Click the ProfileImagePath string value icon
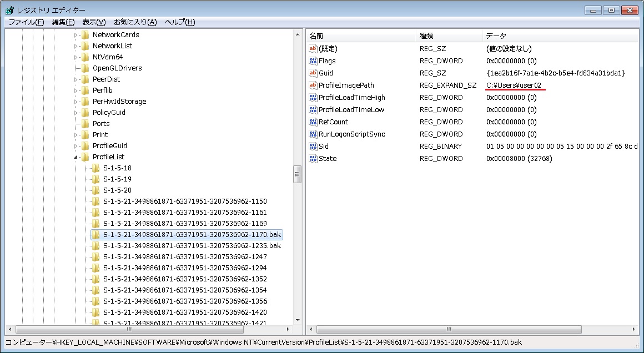This screenshot has height=353, width=644. point(313,85)
